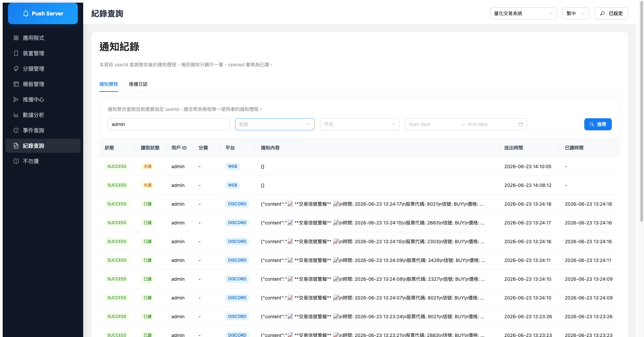The image size is (644, 337).
Task: Click the 模板管理 layout icon
Action: tap(16, 84)
